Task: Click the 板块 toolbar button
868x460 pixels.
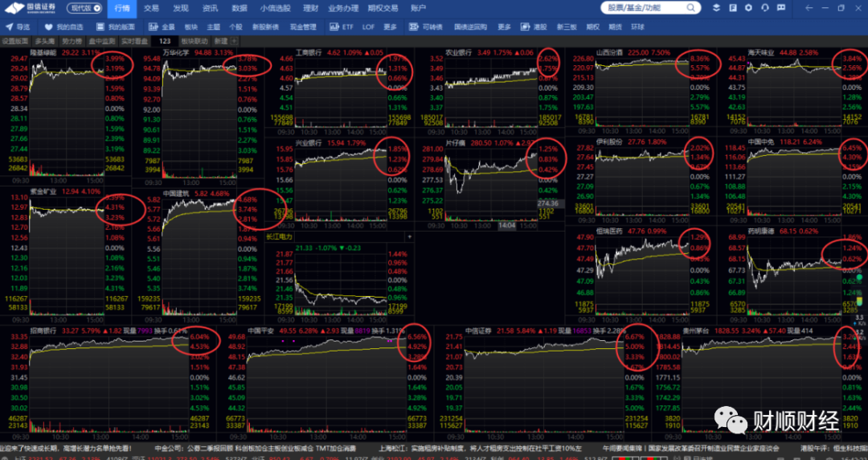Action: [x=191, y=27]
